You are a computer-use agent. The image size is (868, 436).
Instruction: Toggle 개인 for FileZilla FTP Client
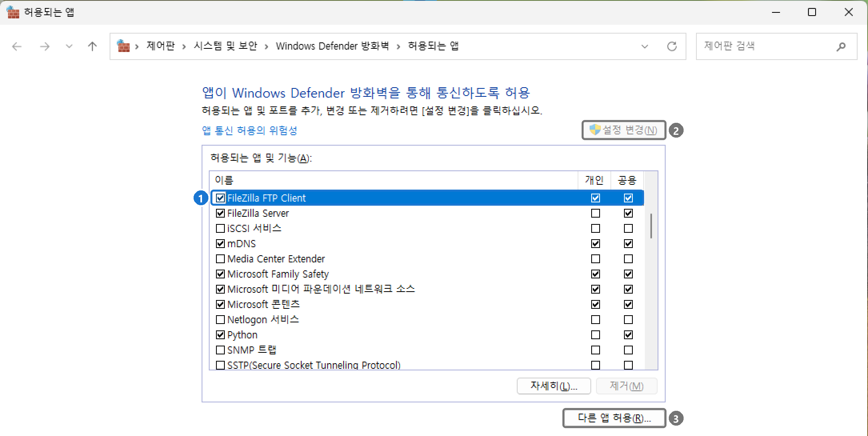pos(596,198)
